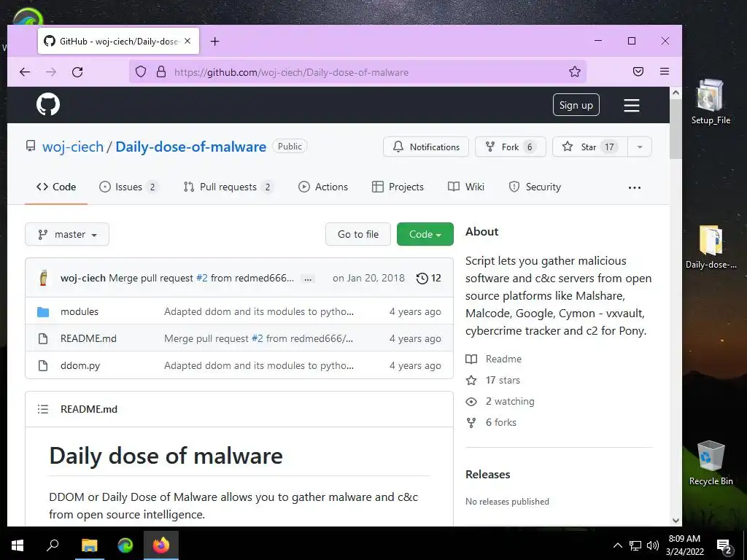Click the commit message ellipsis expander
Image resolution: width=747 pixels, height=560 pixels.
click(x=308, y=279)
